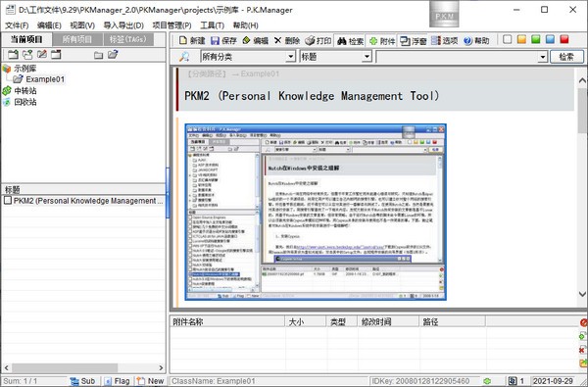Click the 新建 (New) toolbar icon
The width and height of the screenshot is (588, 387).
point(182,40)
